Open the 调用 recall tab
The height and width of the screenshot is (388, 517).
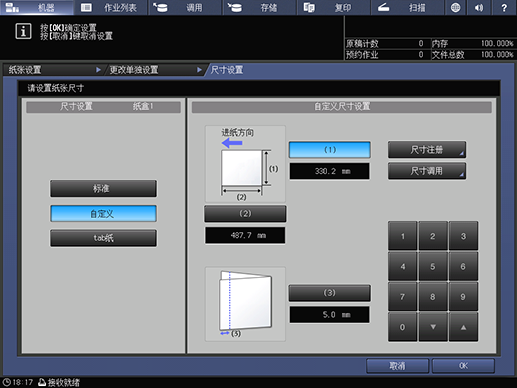click(185, 7)
